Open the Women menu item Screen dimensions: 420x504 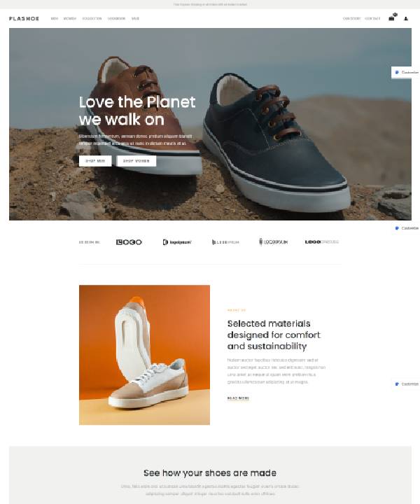[70, 19]
